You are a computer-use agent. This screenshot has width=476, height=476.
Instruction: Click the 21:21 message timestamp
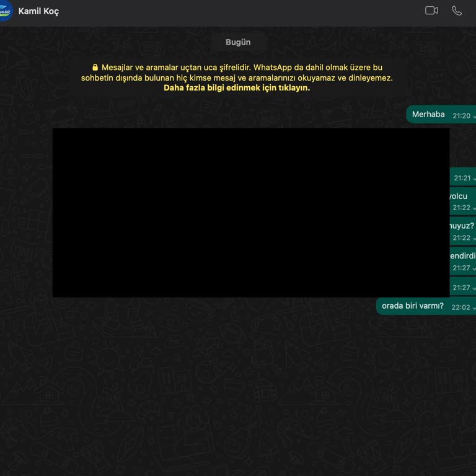[x=462, y=178]
